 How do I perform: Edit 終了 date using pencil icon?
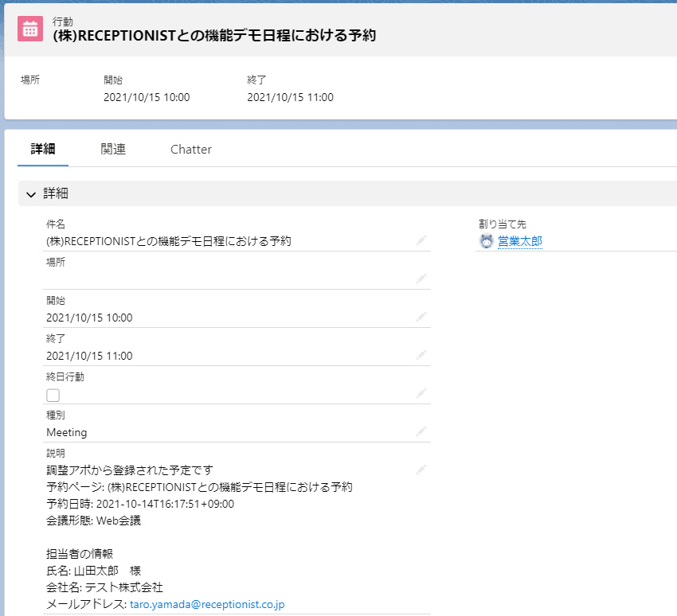pyautogui.click(x=421, y=355)
